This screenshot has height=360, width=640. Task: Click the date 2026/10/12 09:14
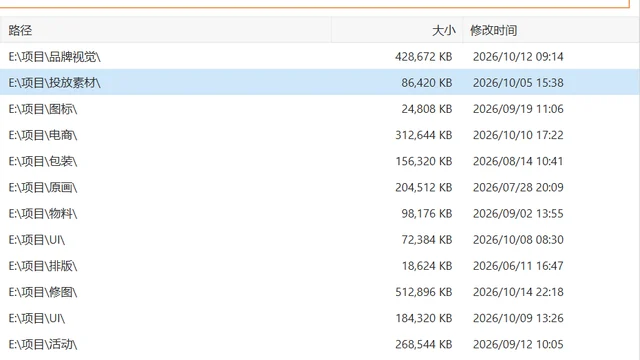[518, 57]
